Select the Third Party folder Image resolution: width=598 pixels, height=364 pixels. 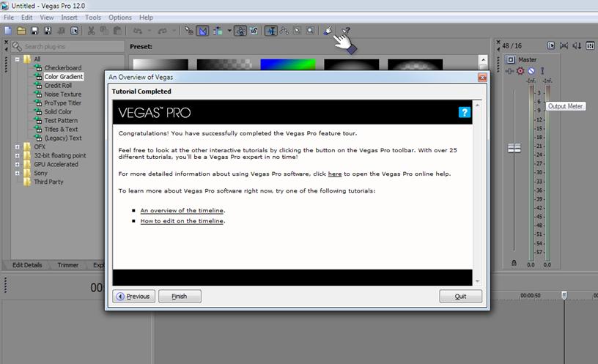48,182
